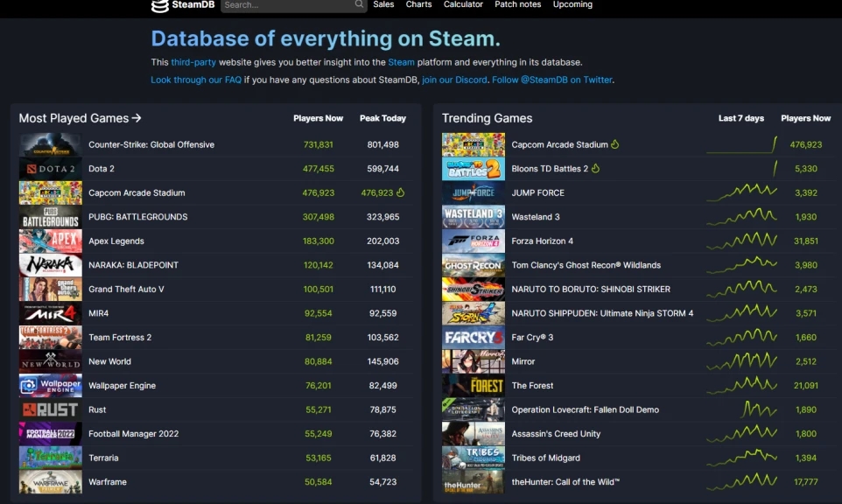Open The Forest game thumbnail
The height and width of the screenshot is (504, 842).
coord(474,385)
